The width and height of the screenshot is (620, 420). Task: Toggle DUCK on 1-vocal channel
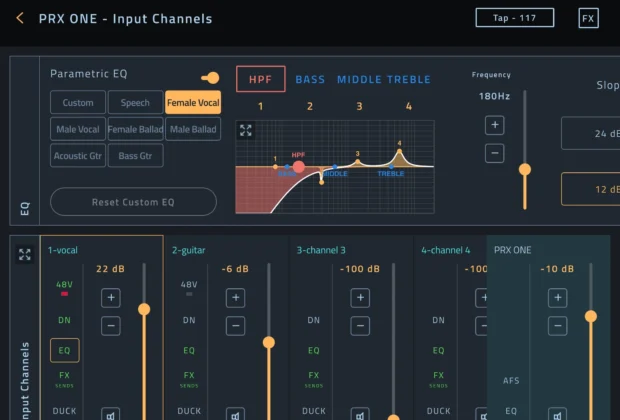click(64, 411)
